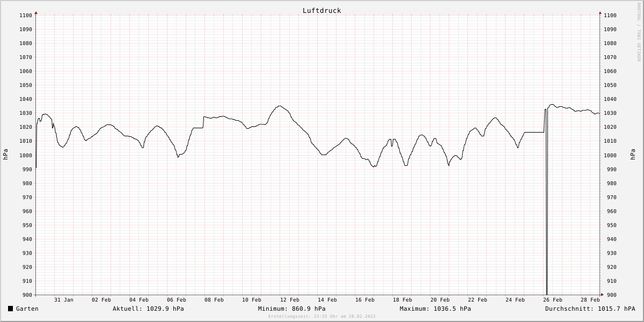Click the hPa unit label on left axis
Viewport: 644px width, 322px height.
(x=5, y=155)
